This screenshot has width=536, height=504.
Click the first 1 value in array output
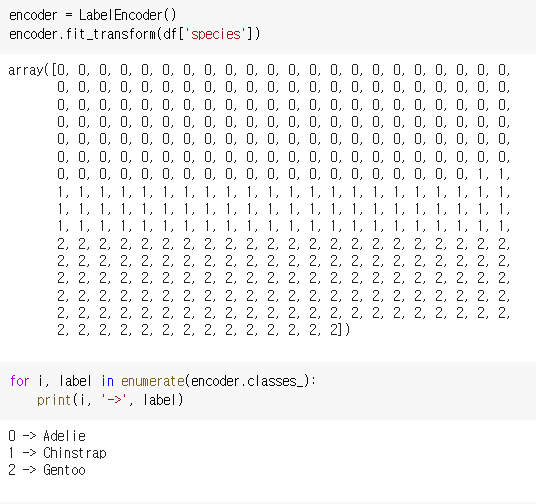(x=482, y=174)
